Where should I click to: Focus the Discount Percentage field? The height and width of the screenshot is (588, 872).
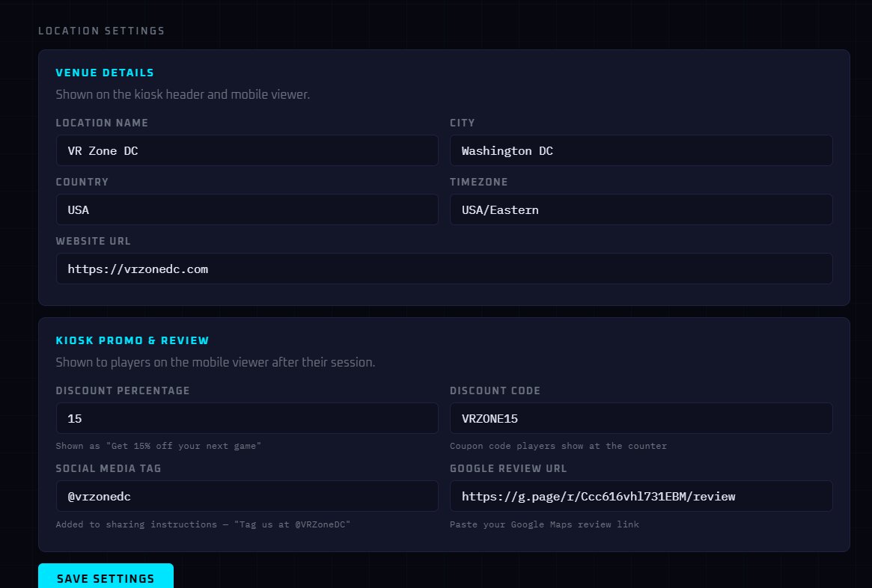247,417
